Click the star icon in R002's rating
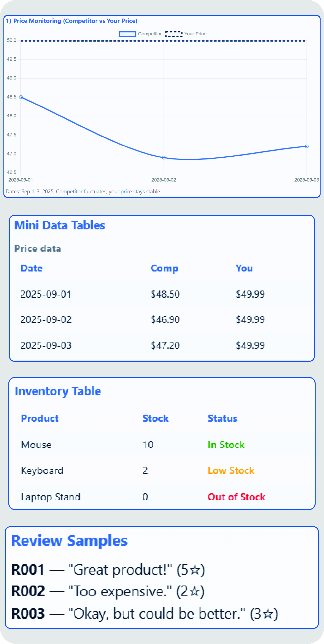324x644 pixels. click(x=194, y=592)
